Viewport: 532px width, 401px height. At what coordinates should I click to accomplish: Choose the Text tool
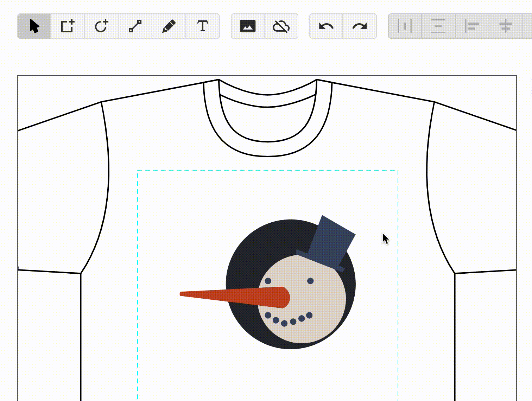202,26
